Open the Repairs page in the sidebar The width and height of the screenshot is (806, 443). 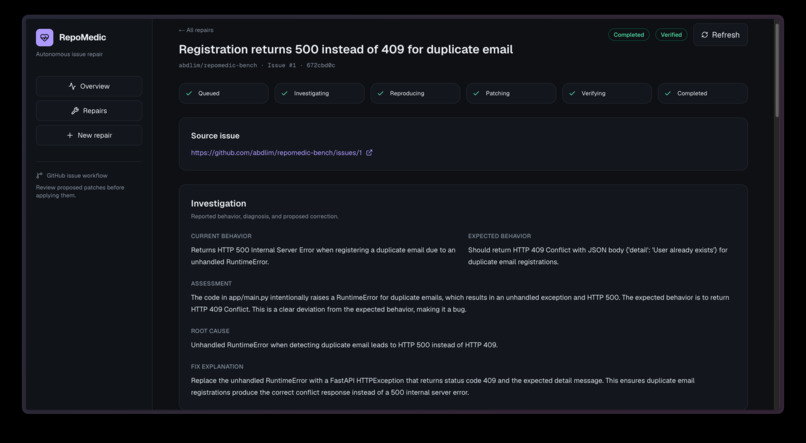(89, 110)
